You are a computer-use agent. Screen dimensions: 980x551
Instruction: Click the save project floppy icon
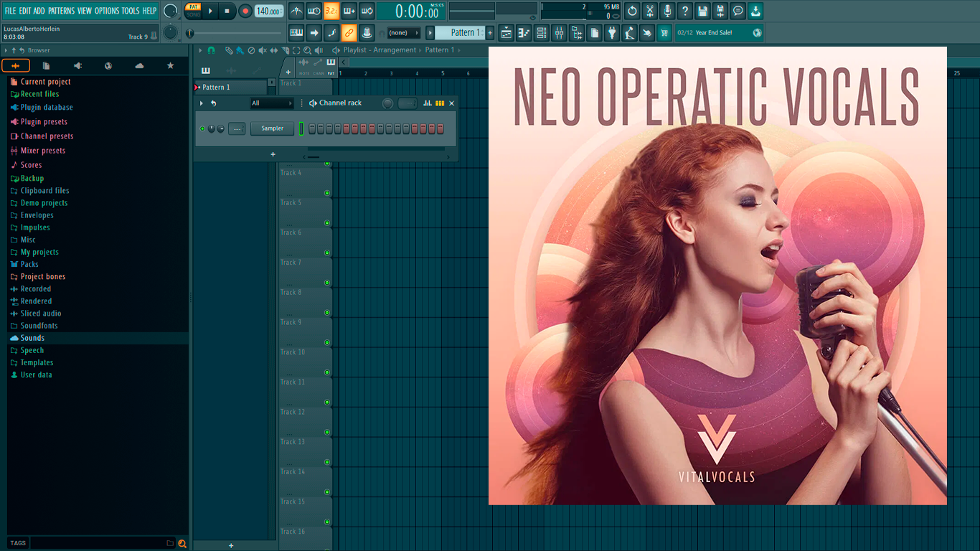pos(702,11)
